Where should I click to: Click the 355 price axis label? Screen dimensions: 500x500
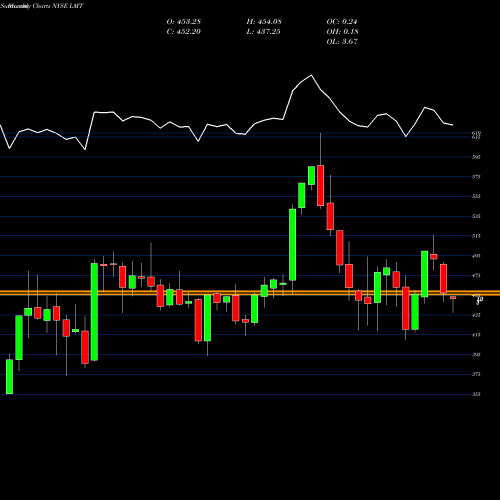(476, 394)
